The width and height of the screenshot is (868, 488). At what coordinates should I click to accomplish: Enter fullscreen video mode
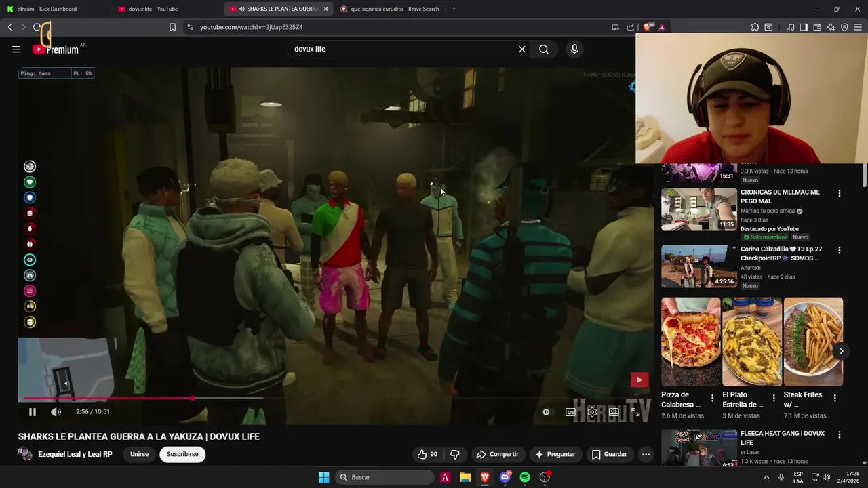(635, 411)
